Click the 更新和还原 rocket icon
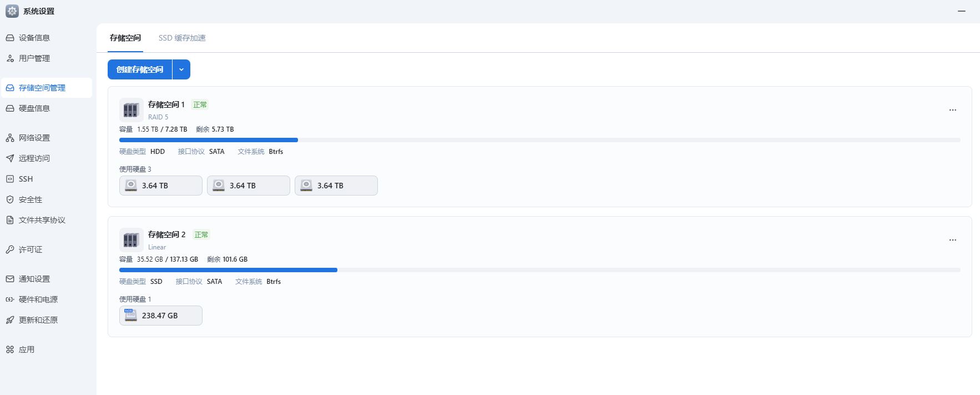The width and height of the screenshot is (980, 395). 10,320
